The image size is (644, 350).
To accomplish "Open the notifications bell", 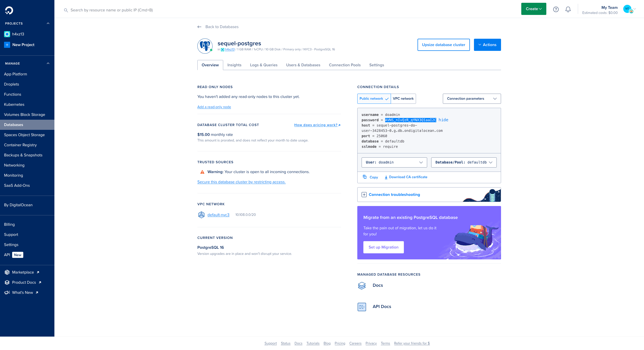I will pos(568,9).
